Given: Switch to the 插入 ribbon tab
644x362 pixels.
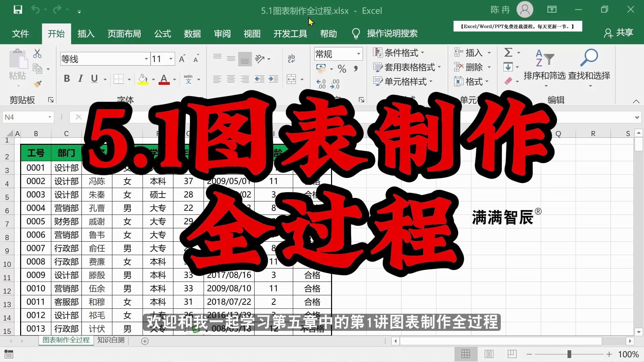Looking at the screenshot, I should point(86,34).
